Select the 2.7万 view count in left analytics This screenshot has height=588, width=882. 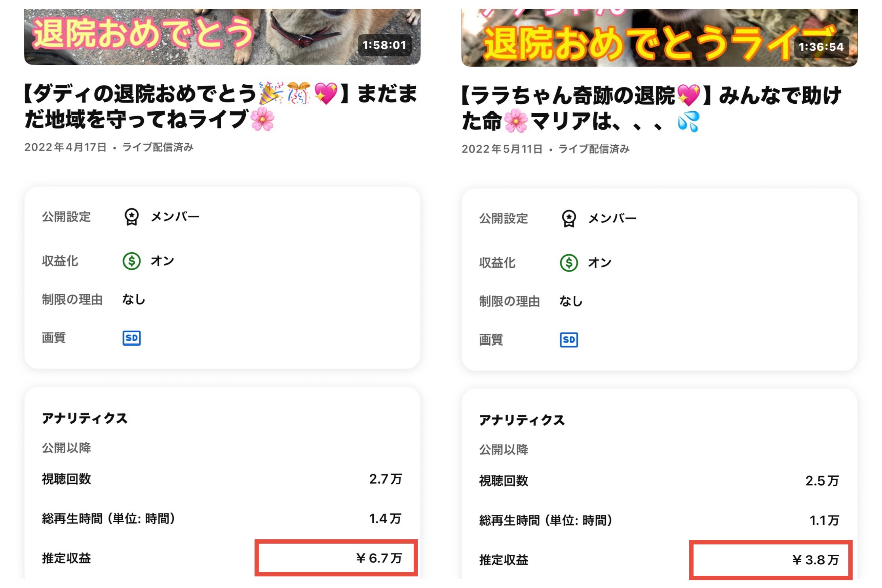click(385, 479)
